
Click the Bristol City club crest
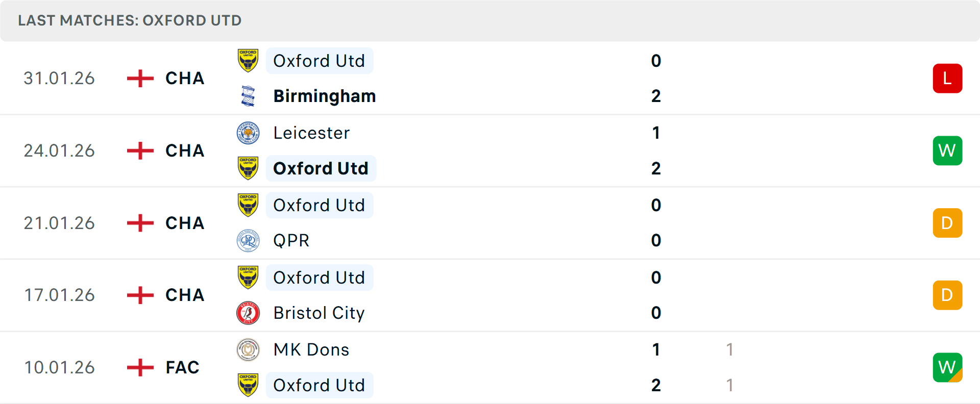tap(248, 313)
